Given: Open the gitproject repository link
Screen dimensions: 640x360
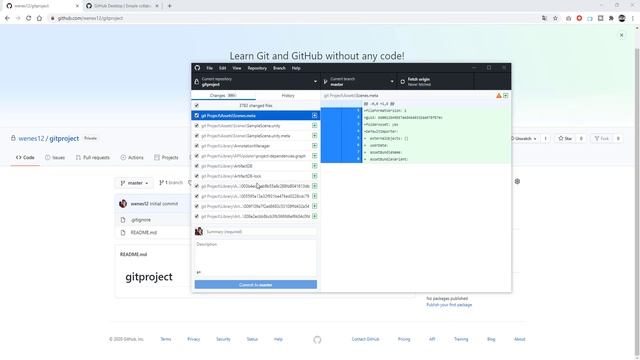Looking at the screenshot, I should (x=64, y=138).
